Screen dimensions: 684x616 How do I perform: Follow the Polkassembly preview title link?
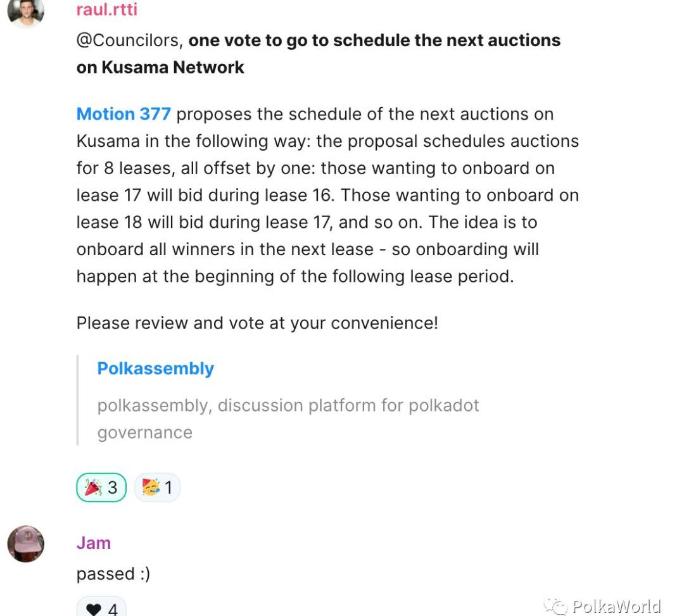pos(155,368)
